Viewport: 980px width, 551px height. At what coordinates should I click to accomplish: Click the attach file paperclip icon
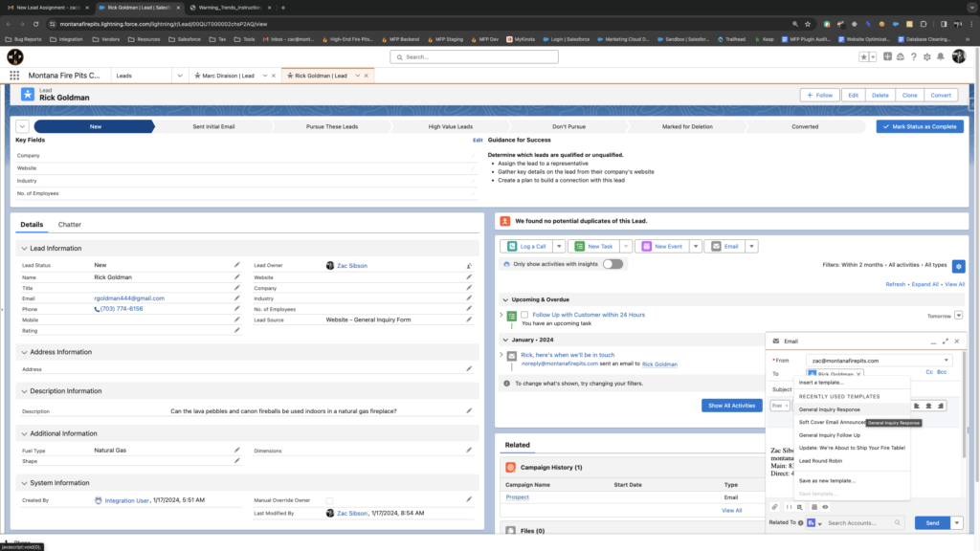point(774,507)
